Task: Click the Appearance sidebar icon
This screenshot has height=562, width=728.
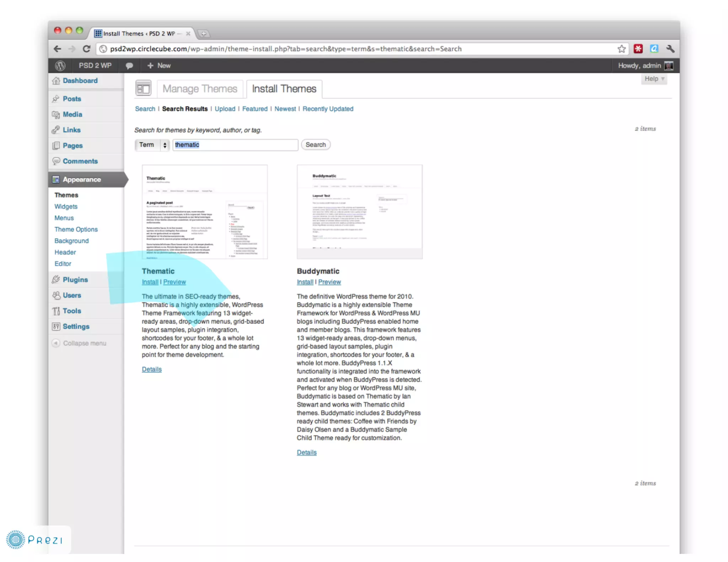Action: 56,179
